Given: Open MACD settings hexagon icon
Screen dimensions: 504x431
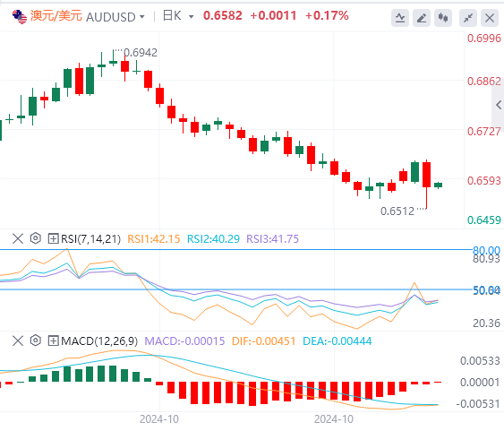Looking at the screenshot, I should 35,340.
